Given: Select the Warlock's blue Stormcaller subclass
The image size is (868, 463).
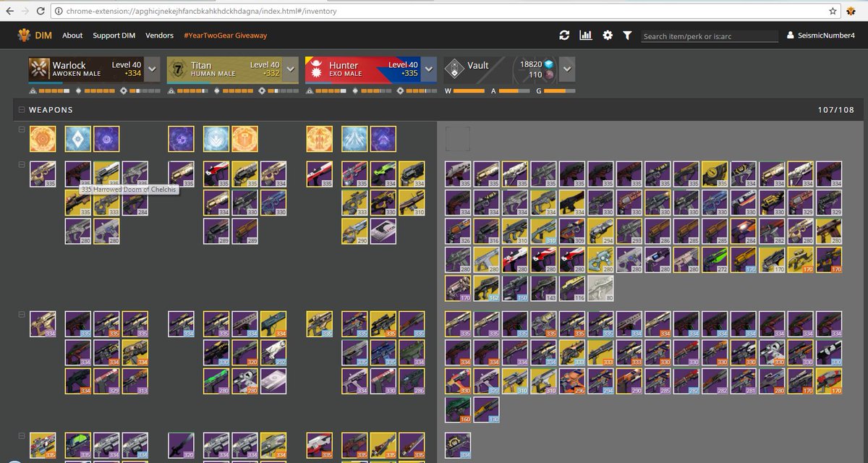Looking at the screenshot, I should [78, 139].
